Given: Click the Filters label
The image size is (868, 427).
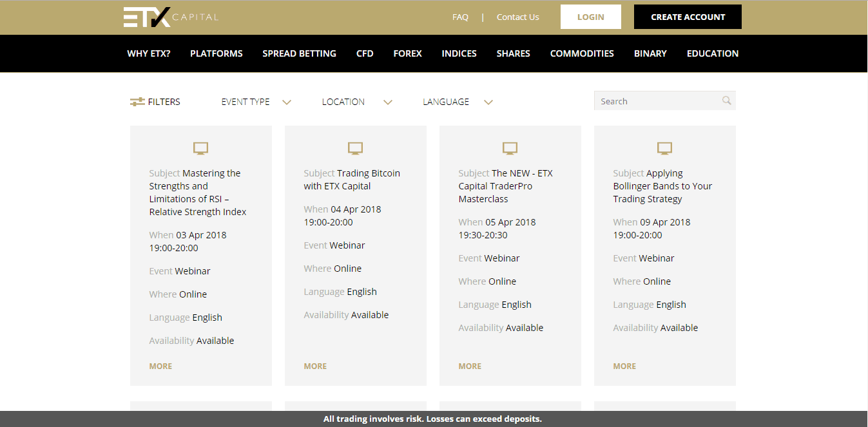Looking at the screenshot, I should (x=164, y=102).
